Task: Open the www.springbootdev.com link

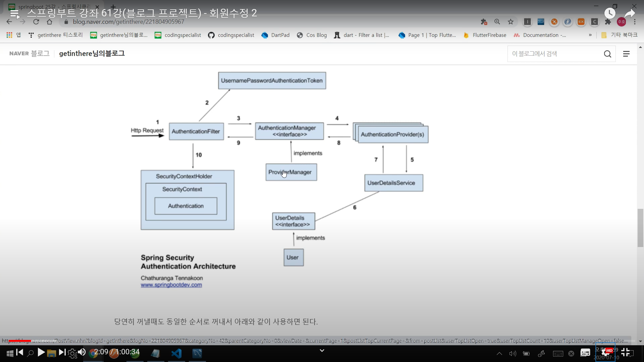Action: coord(171,285)
